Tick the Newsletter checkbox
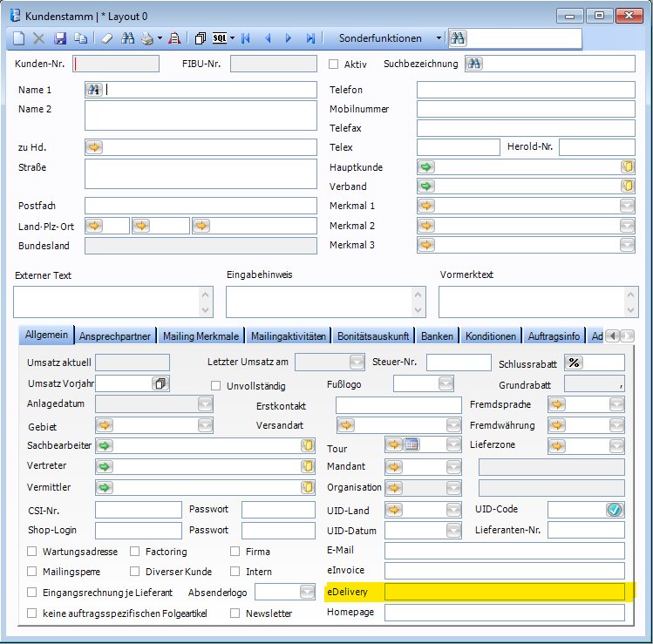 pos(235,613)
